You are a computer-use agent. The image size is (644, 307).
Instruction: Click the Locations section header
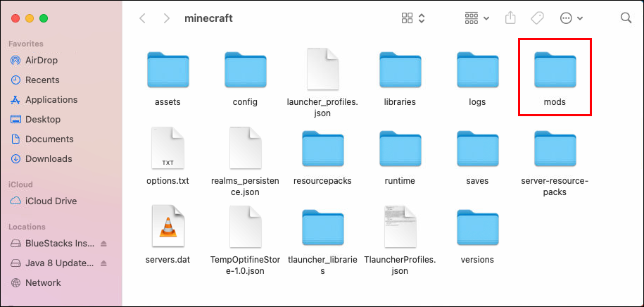tap(26, 227)
